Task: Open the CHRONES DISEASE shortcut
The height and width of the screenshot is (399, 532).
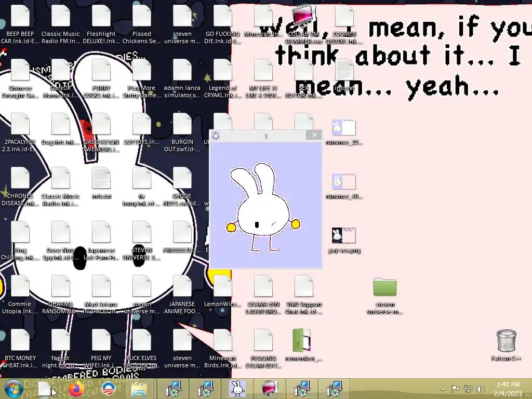Action: click(x=20, y=187)
